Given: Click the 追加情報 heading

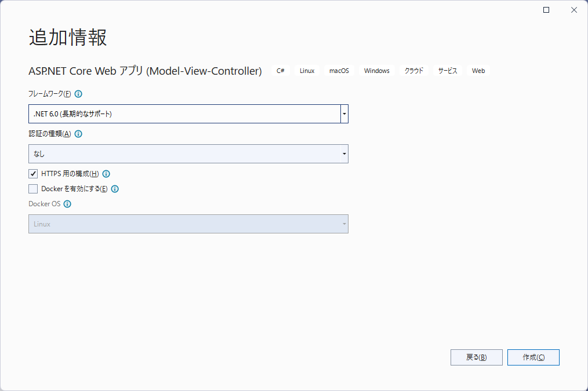Looking at the screenshot, I should 68,38.
